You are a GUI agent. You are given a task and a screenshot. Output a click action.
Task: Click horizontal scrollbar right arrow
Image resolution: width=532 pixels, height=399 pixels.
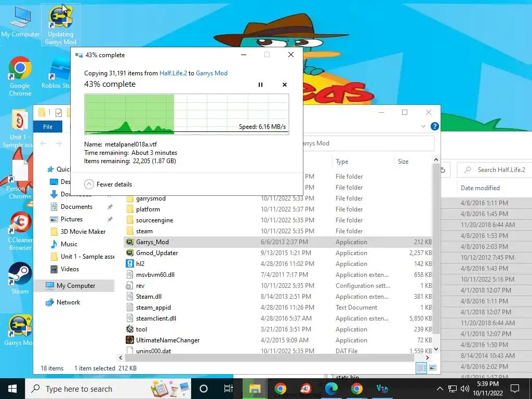427,357
